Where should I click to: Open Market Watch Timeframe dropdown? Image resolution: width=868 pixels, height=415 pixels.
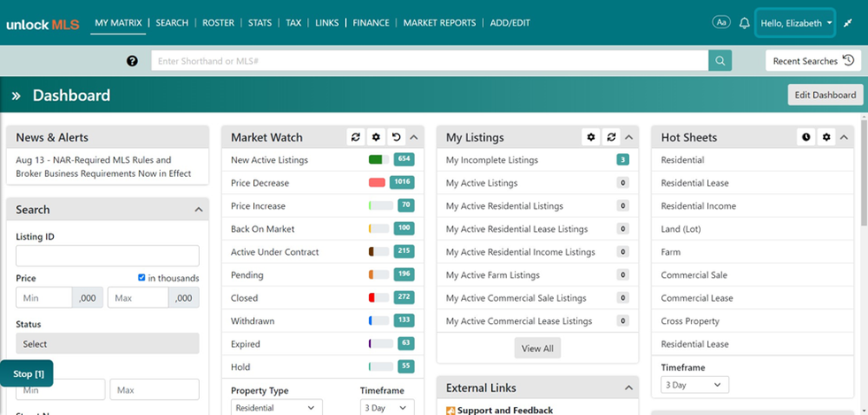coord(387,408)
